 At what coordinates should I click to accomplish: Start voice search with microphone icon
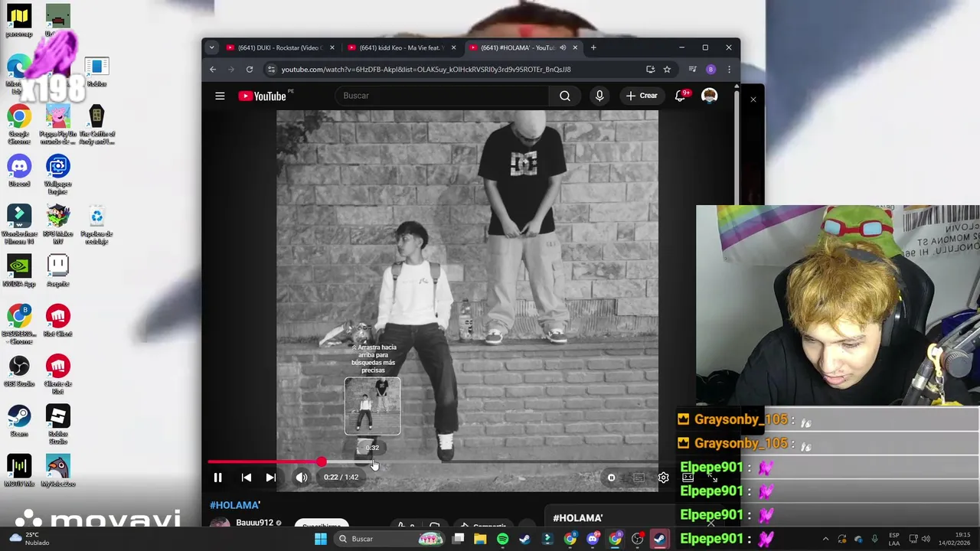[x=599, y=96]
